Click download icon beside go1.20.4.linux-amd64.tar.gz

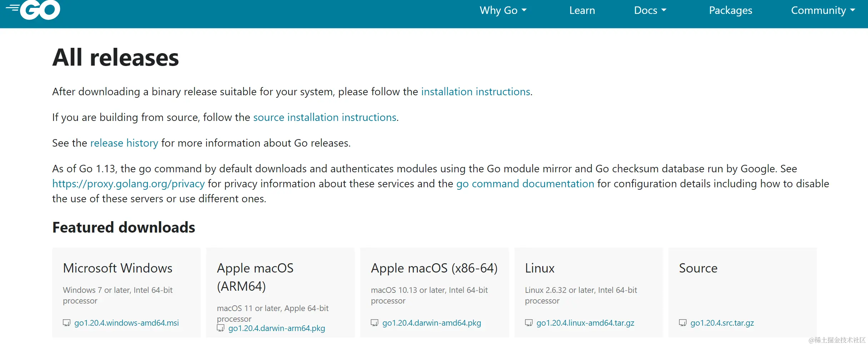tap(529, 323)
